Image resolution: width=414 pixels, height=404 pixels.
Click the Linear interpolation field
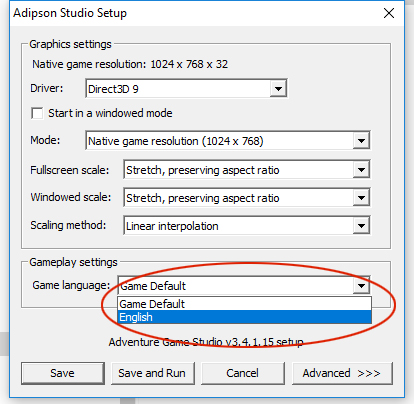tap(247, 226)
